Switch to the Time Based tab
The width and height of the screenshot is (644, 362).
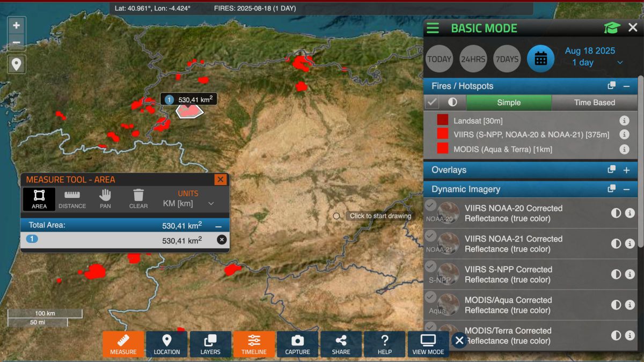[594, 102]
